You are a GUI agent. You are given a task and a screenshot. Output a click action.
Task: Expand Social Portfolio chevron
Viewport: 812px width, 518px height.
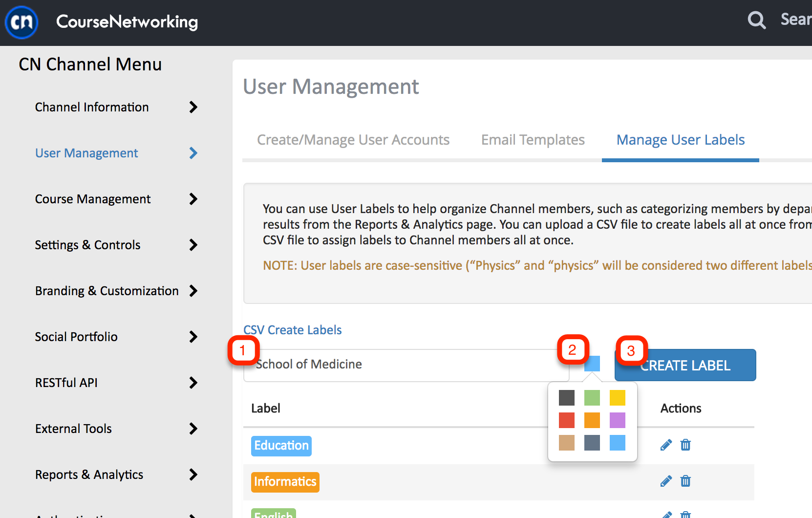pyautogui.click(x=193, y=337)
